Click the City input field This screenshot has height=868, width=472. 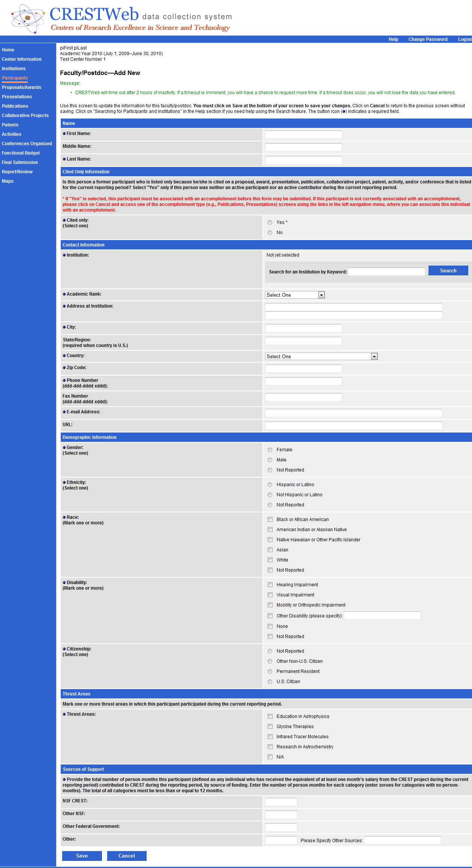pyautogui.click(x=303, y=328)
